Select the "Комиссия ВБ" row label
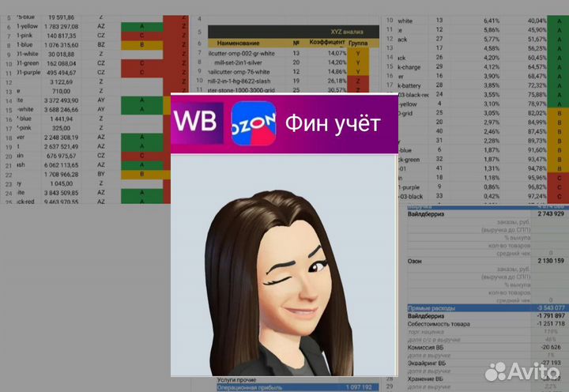This screenshot has width=569, height=392. tap(425, 348)
